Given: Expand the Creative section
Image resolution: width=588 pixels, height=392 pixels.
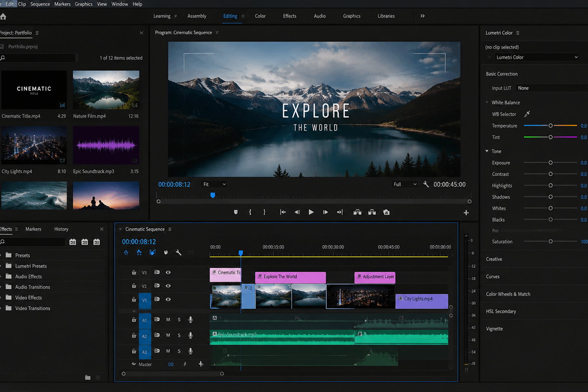Looking at the screenshot, I should pyautogui.click(x=494, y=259).
